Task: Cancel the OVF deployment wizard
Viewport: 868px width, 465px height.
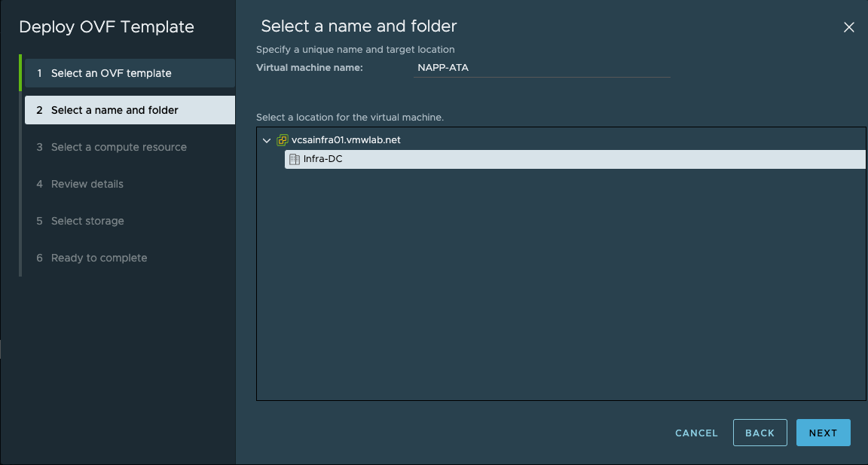Action: click(x=696, y=433)
